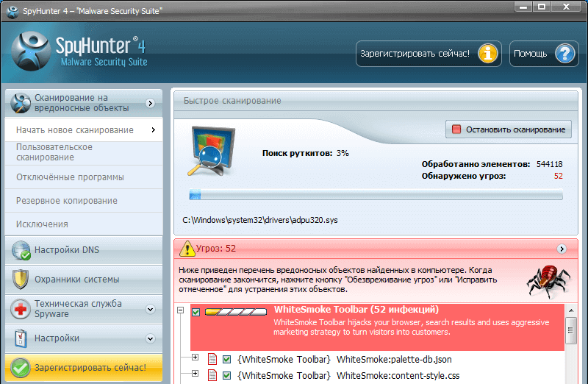
Task: Click the red detected threats count 52
Action: click(559, 176)
